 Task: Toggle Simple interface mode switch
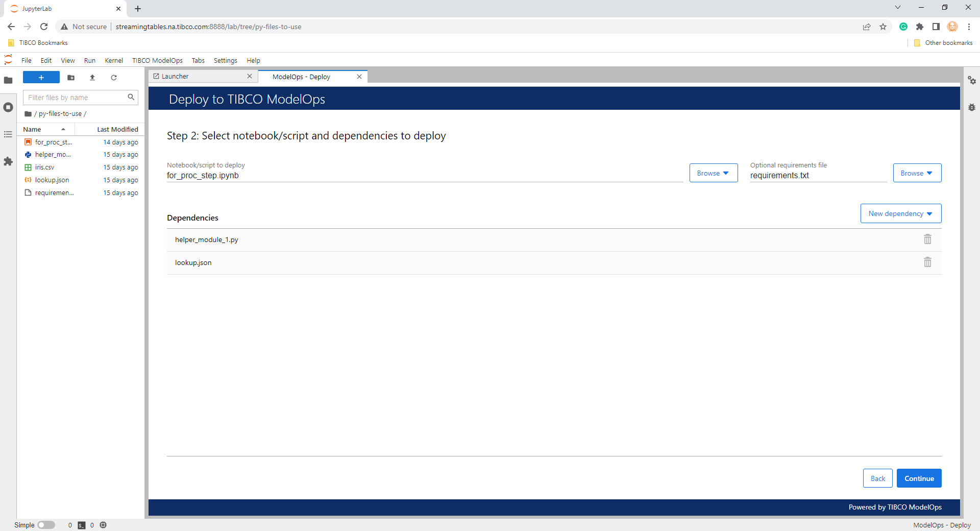46,525
